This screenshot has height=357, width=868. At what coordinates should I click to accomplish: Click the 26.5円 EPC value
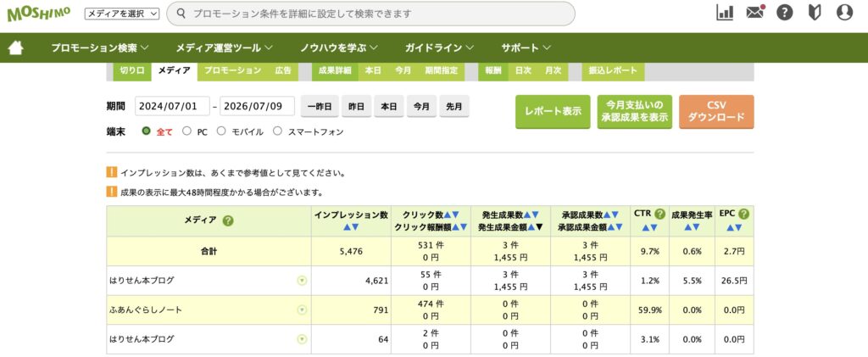[734, 281]
